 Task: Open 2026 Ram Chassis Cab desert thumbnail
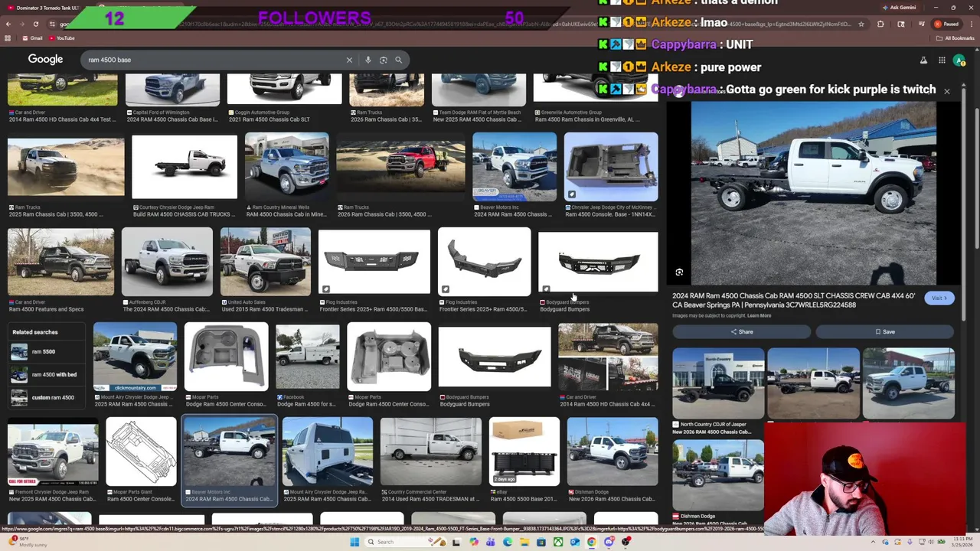pyautogui.click(x=400, y=167)
